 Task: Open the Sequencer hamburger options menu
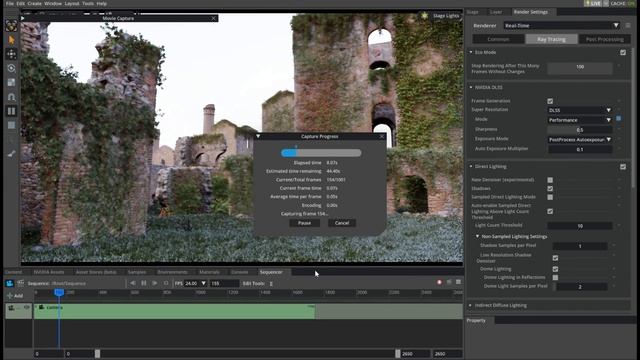(x=458, y=282)
